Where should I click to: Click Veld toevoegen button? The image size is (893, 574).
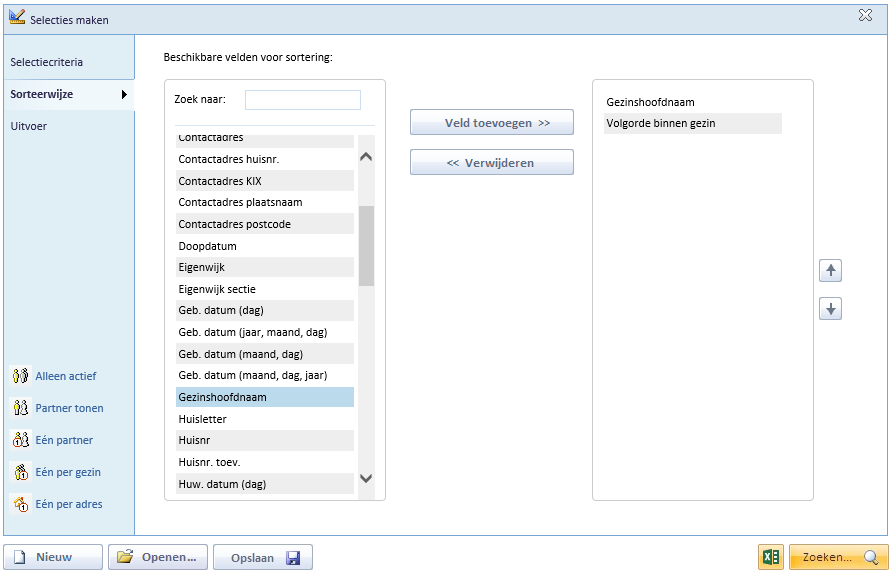[491, 122]
